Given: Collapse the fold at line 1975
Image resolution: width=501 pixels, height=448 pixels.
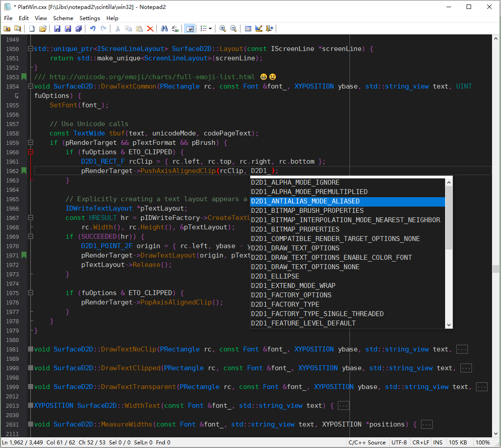Looking at the screenshot, I should [31, 293].
